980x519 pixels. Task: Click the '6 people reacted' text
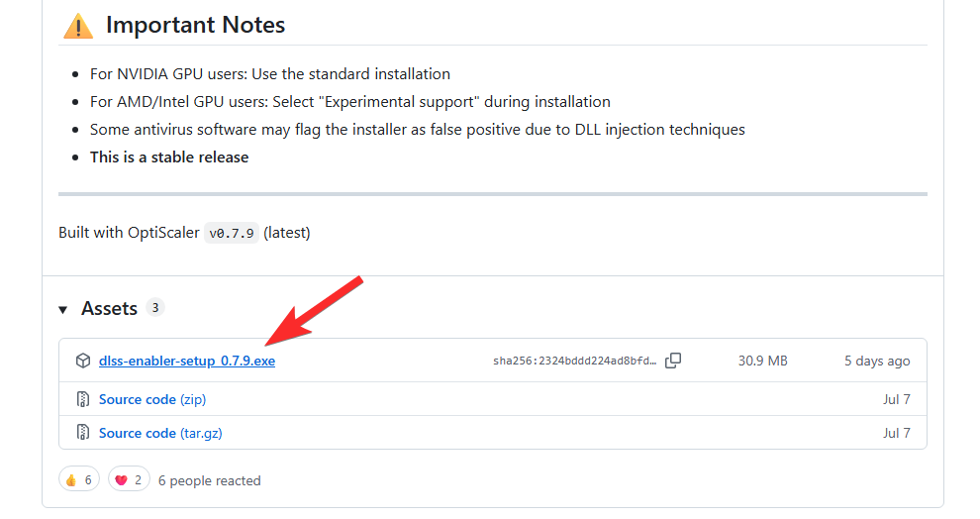coord(210,481)
